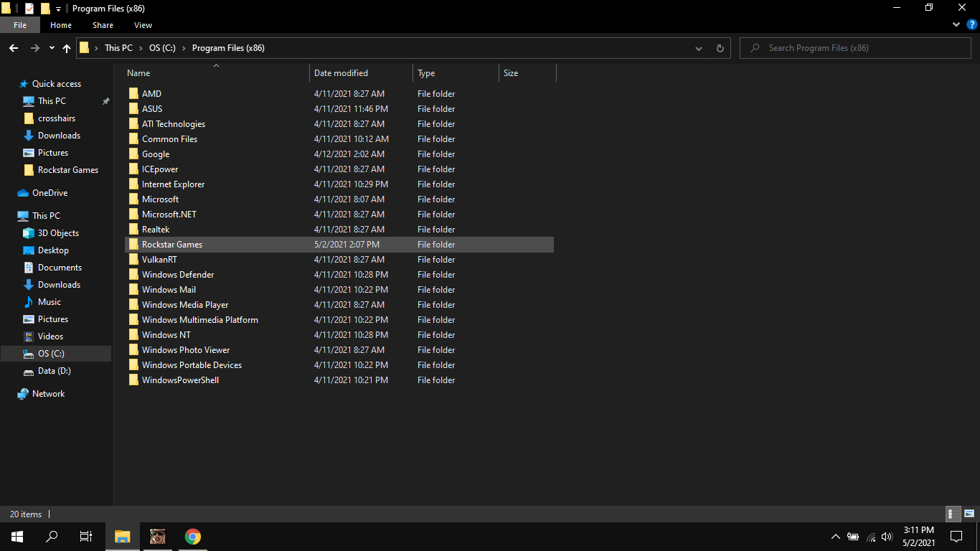Click the volume speaker icon in the tray
The height and width of the screenshot is (551, 980).
coord(887,536)
